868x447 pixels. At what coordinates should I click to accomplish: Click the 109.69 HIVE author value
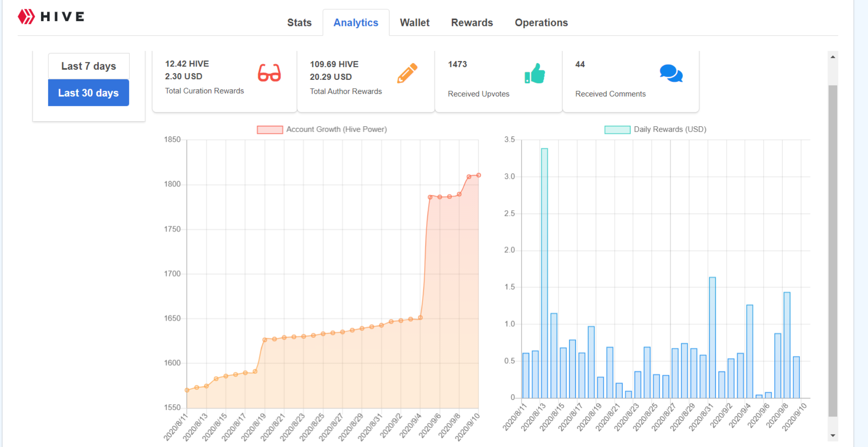334,64
